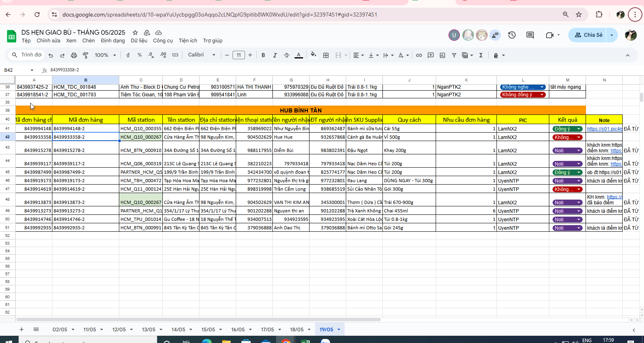
Task: Insert link using chain icon
Action: coord(419,55)
